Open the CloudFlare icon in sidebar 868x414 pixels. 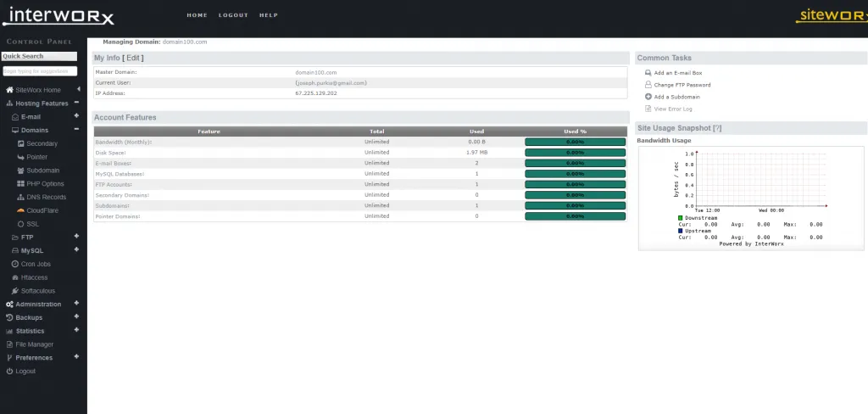[20, 210]
